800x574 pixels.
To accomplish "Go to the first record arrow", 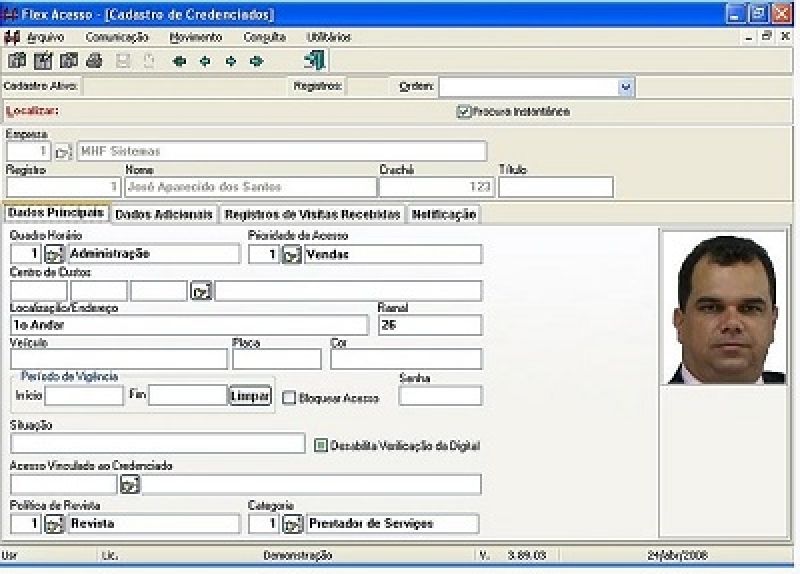I will pos(180,61).
